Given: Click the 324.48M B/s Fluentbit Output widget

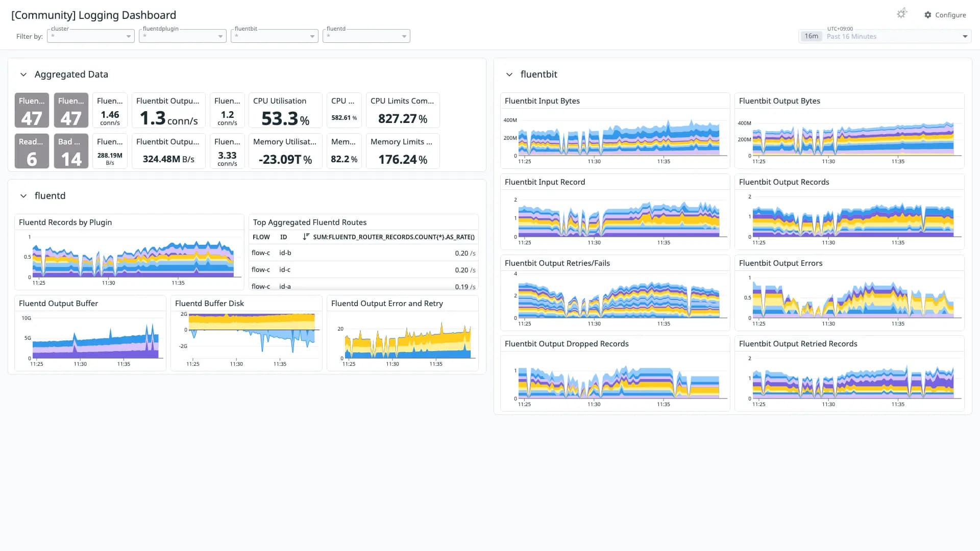Looking at the screenshot, I should pos(168,151).
